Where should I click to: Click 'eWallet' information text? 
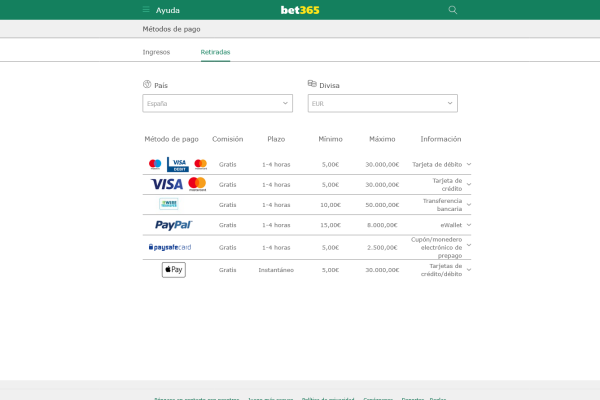pos(451,225)
